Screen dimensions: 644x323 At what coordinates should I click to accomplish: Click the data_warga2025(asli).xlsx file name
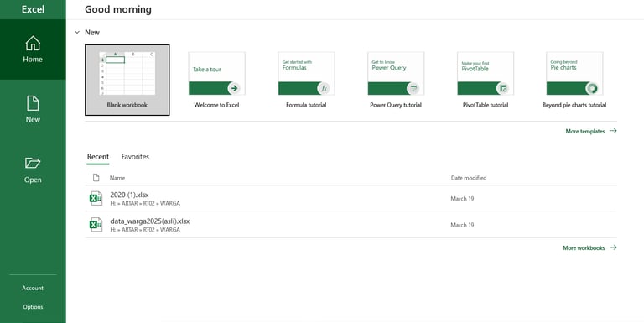150,221
